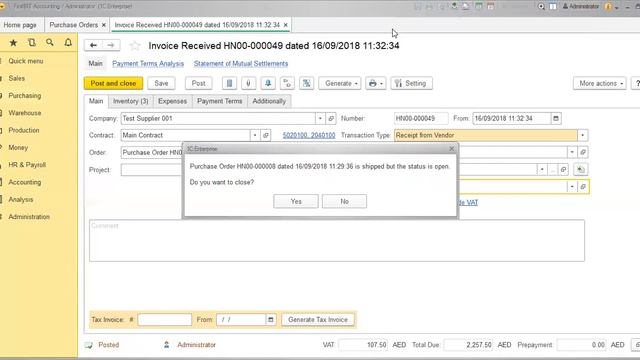
Task: Click Generate Tax Invoice button
Action: coord(318,320)
